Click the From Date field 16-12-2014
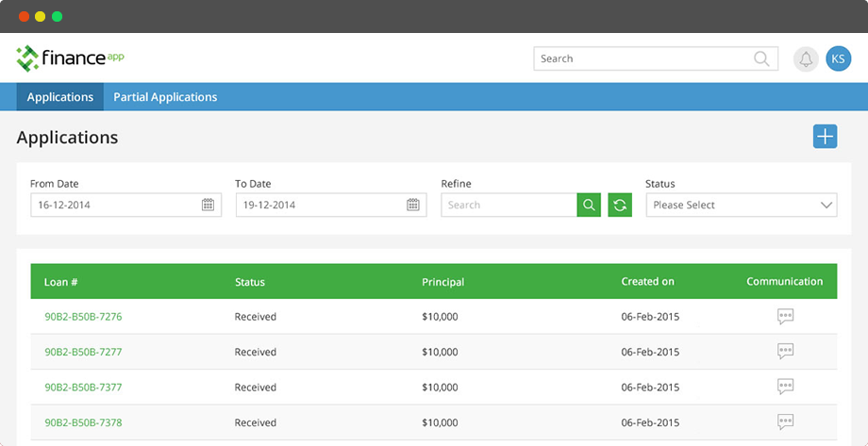868x446 pixels. tap(125, 205)
